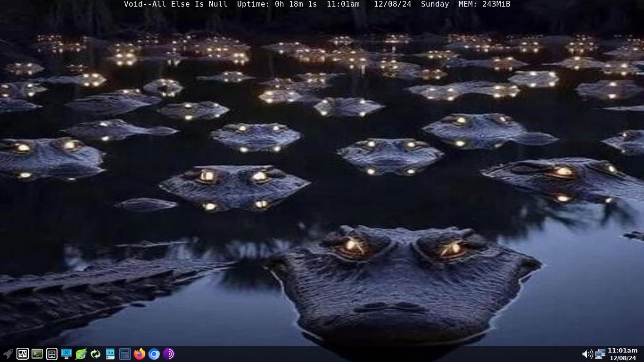
Task: Launch the blue screen display tool
Action: (66, 354)
